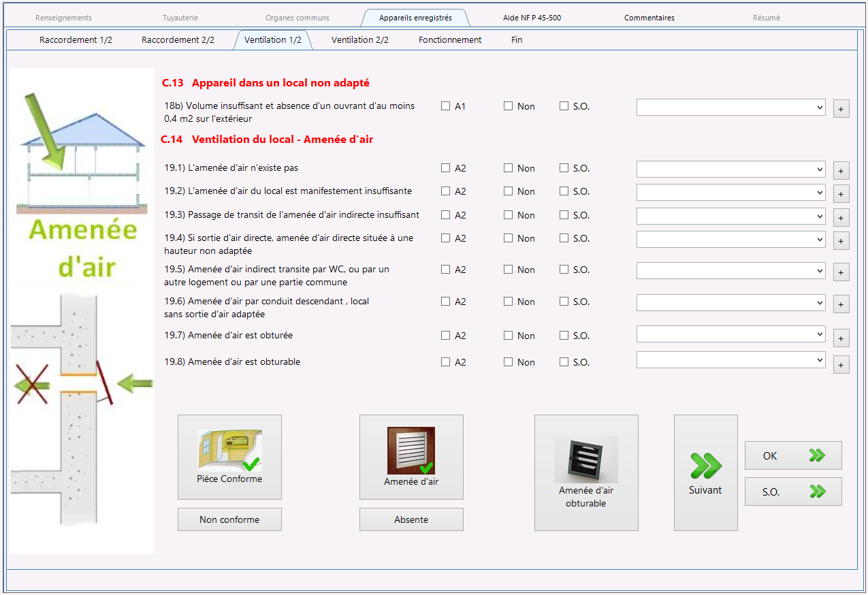Click the Amenée d'air illustration image
Screen dimensions: 868x595
82,310
